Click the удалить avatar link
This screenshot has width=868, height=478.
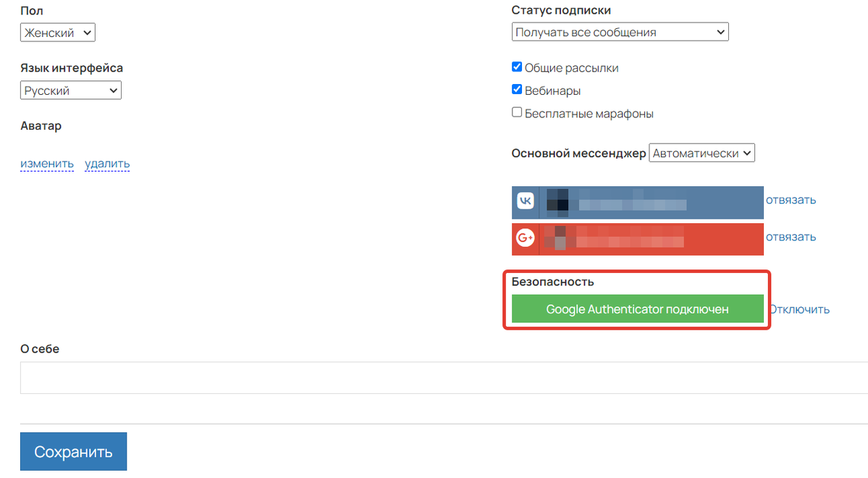pos(107,164)
